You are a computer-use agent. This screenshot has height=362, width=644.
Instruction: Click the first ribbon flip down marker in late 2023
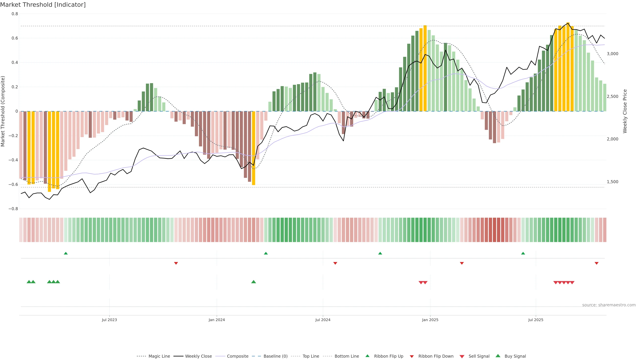pos(176,263)
